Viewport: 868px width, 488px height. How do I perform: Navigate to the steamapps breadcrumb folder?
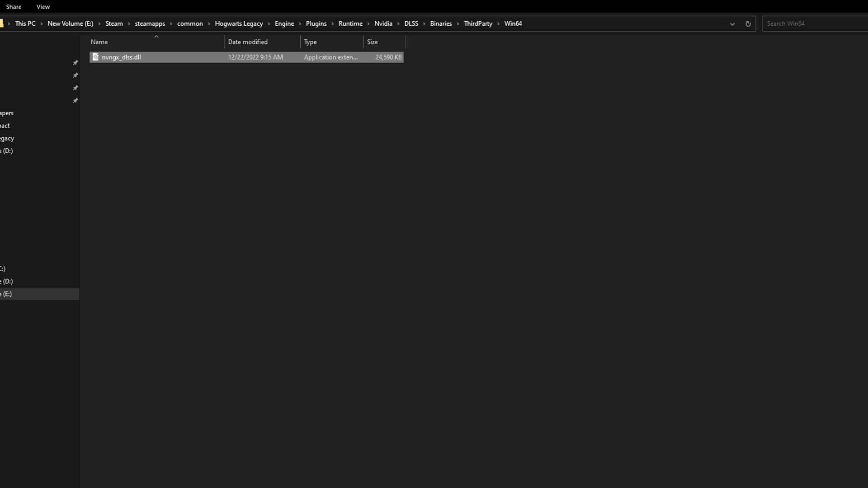(x=150, y=23)
